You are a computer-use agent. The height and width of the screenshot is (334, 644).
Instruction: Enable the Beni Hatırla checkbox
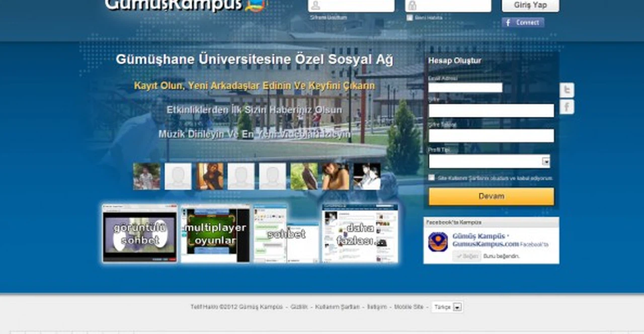410,18
